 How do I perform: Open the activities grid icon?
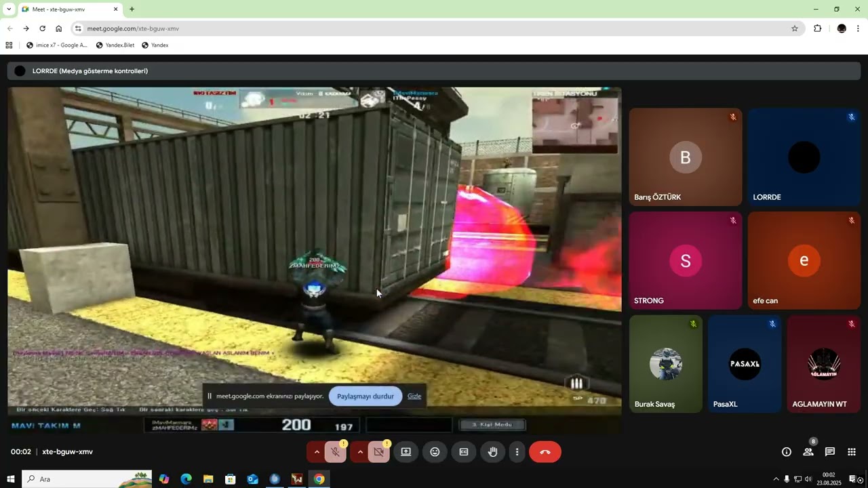click(852, 452)
